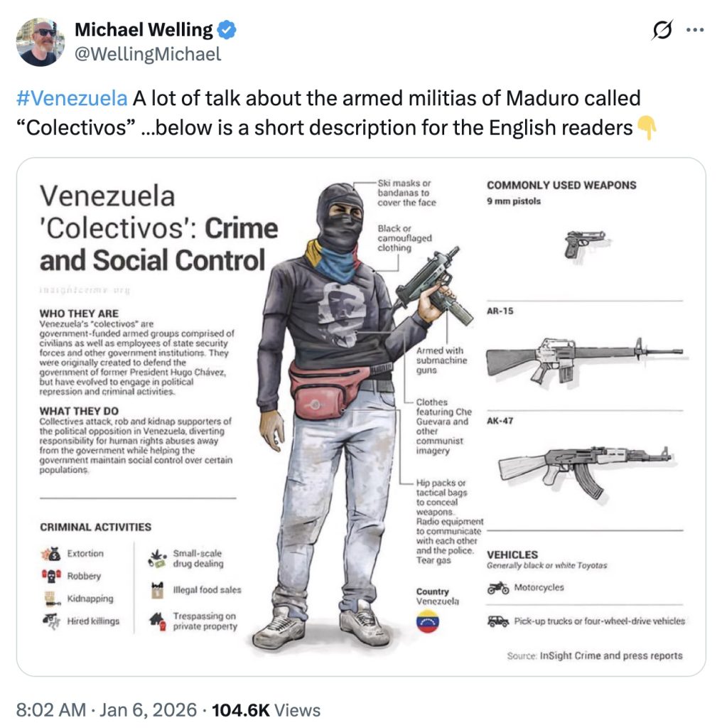Viewport: 722px width, 728px height.
Task: Click the 9 mm pistol illustration
Action: pyautogui.click(x=585, y=245)
